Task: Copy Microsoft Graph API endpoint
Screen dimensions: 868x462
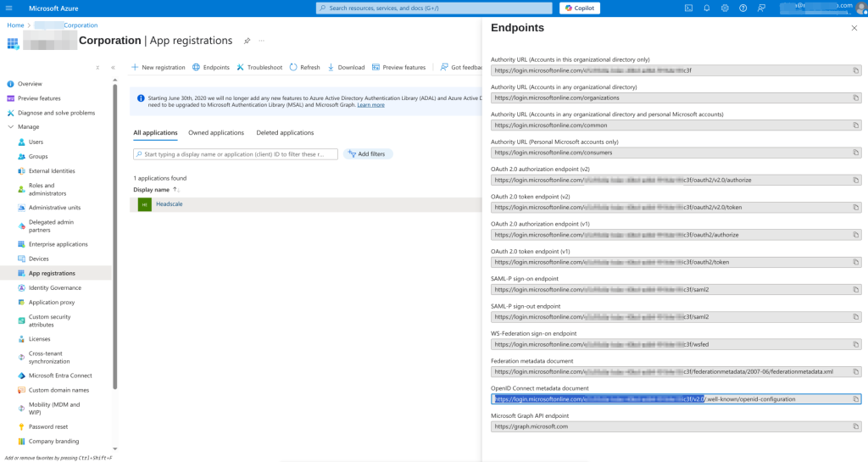Action: [856, 426]
